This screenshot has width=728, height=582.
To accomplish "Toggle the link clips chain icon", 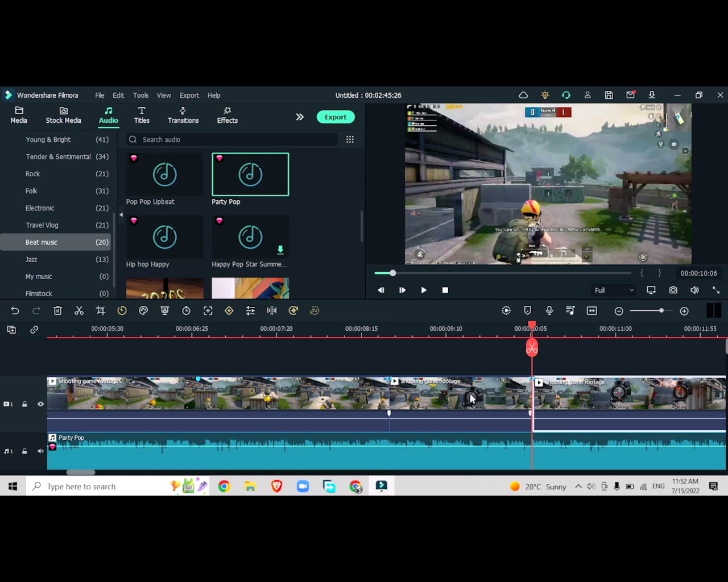I will [x=34, y=330].
